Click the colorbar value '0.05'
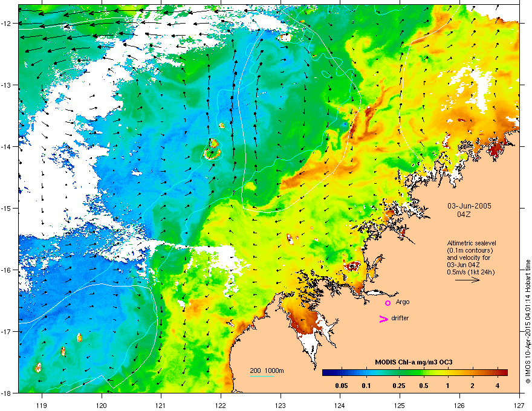The width and height of the screenshot is (532, 411). point(342,386)
